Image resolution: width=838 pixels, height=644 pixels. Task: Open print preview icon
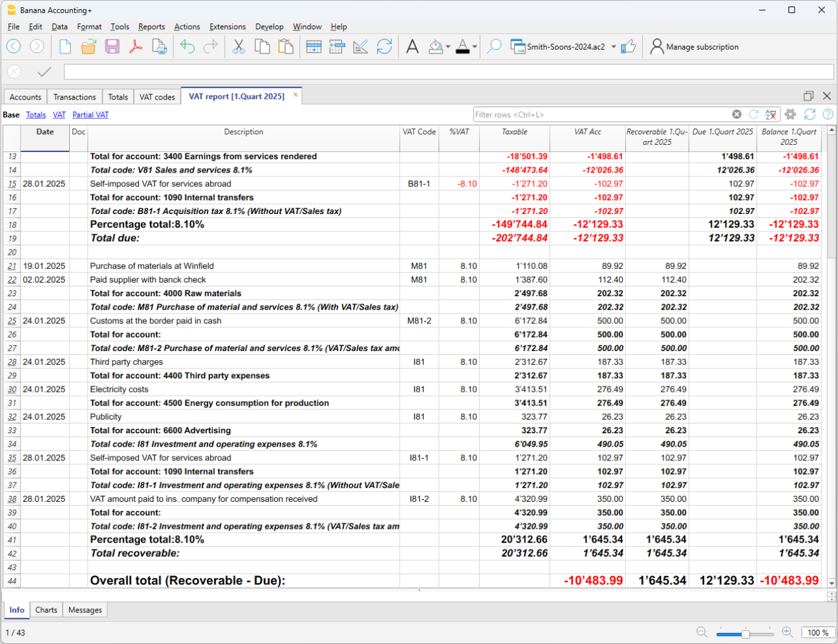[x=159, y=47]
